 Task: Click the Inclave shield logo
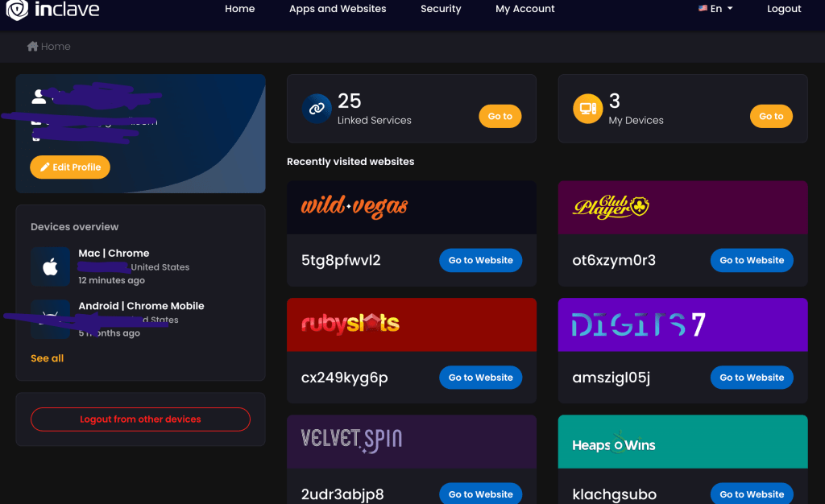pyautogui.click(x=17, y=10)
